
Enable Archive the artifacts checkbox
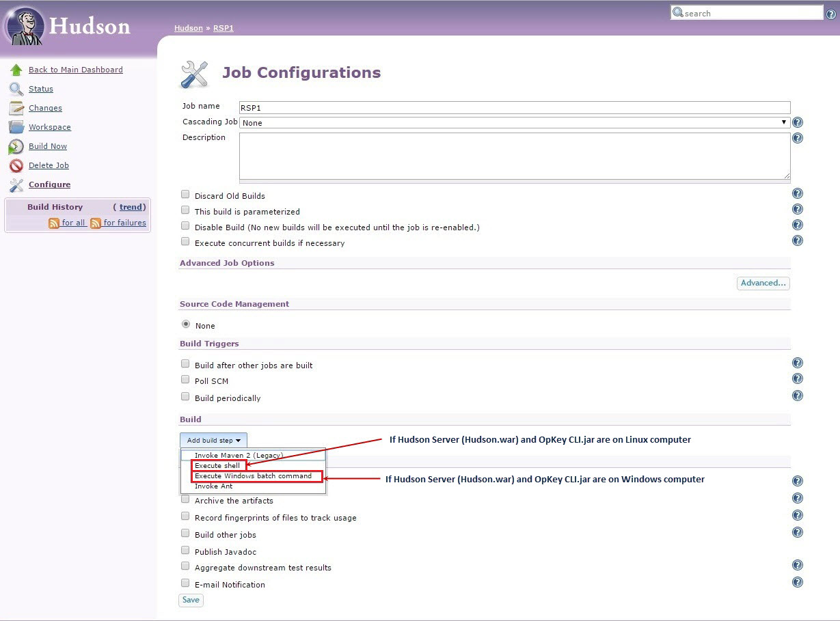point(185,499)
